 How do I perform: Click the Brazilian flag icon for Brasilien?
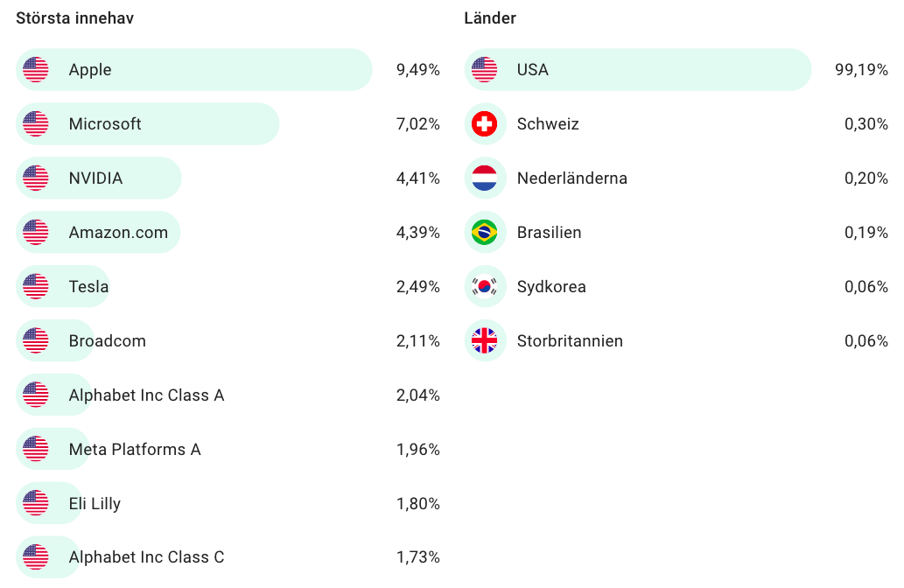[484, 233]
